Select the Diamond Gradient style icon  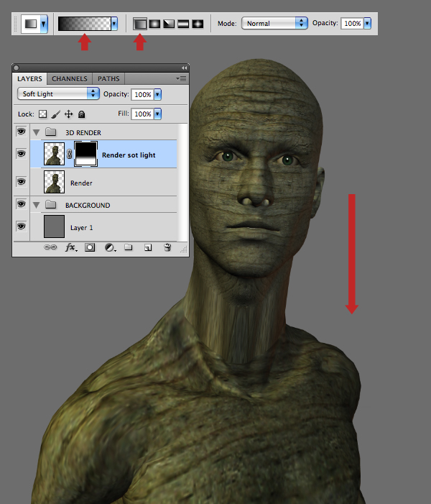click(198, 24)
